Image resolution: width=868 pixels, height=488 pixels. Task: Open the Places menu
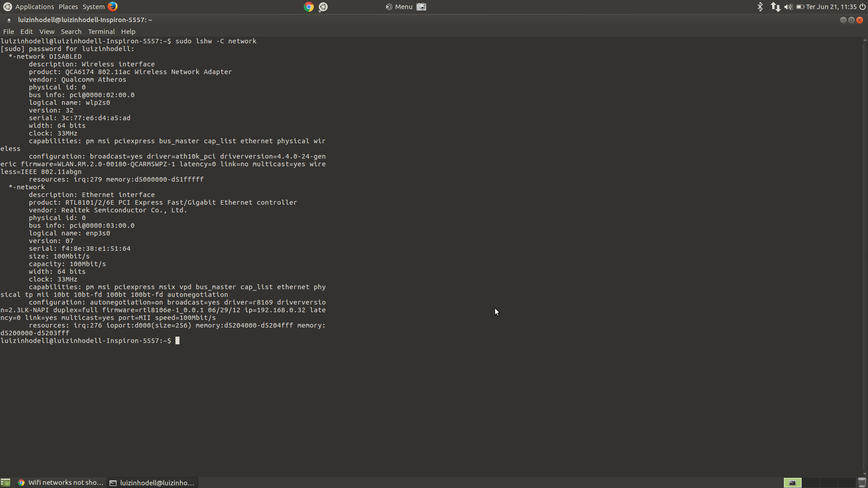click(x=68, y=7)
